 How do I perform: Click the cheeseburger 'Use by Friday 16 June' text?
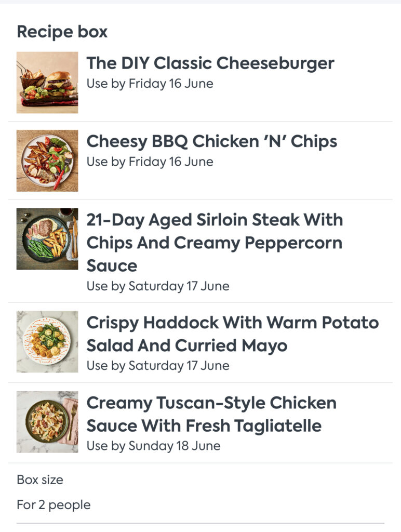[150, 84]
